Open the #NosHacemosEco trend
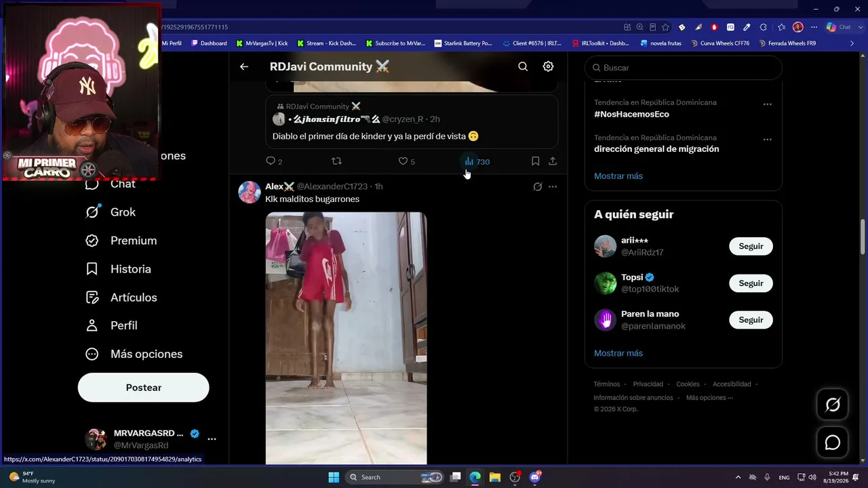This screenshot has height=488, width=868. [631, 114]
